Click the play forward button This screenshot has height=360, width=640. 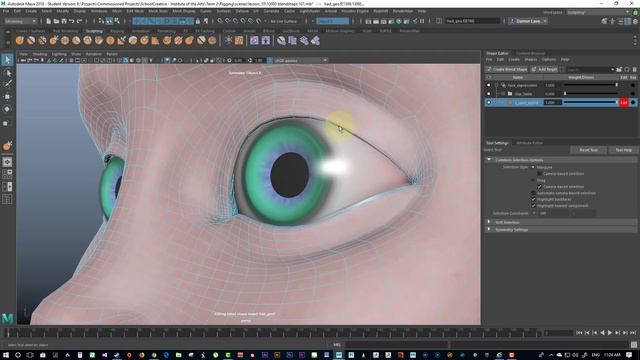click(x=610, y=333)
